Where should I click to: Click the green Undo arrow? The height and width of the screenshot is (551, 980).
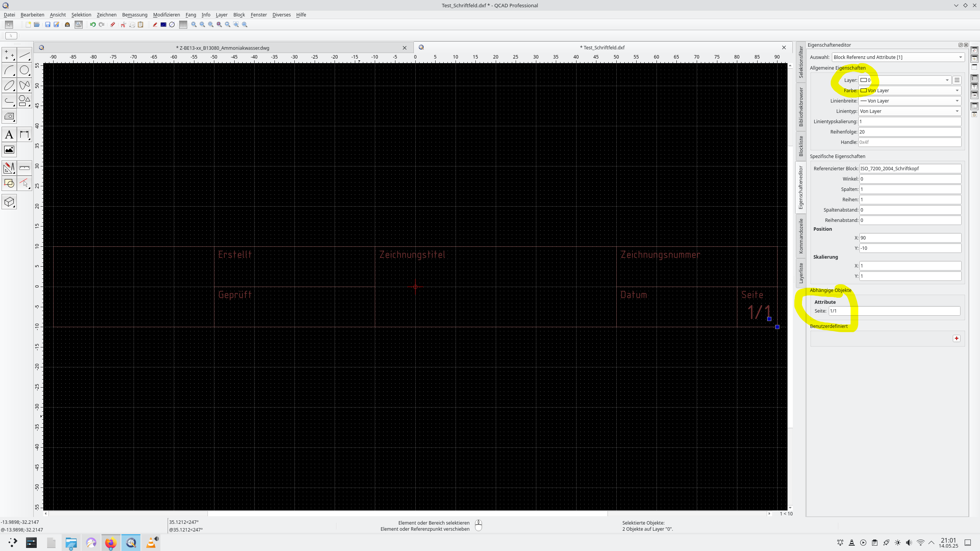(93, 24)
